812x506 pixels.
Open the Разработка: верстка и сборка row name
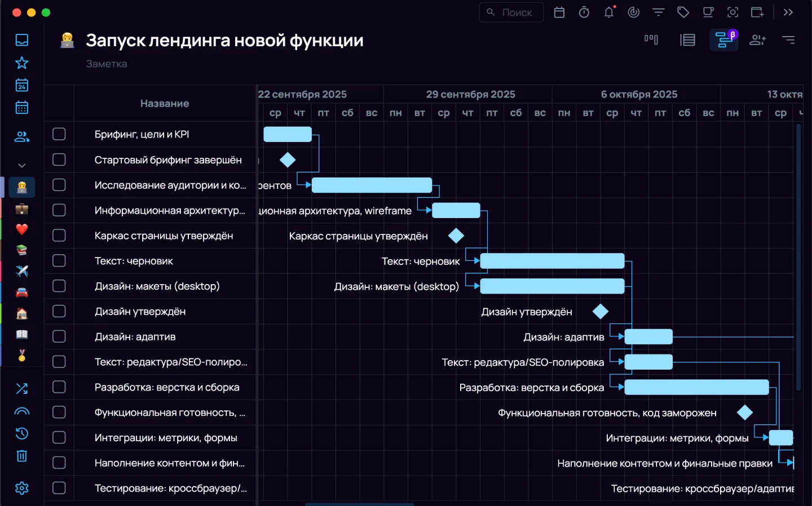(x=167, y=387)
